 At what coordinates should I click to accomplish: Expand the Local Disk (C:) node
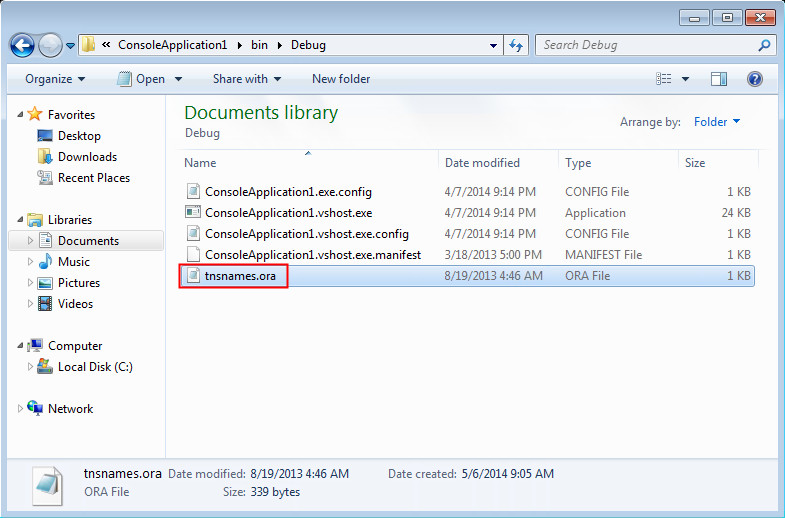[30, 367]
